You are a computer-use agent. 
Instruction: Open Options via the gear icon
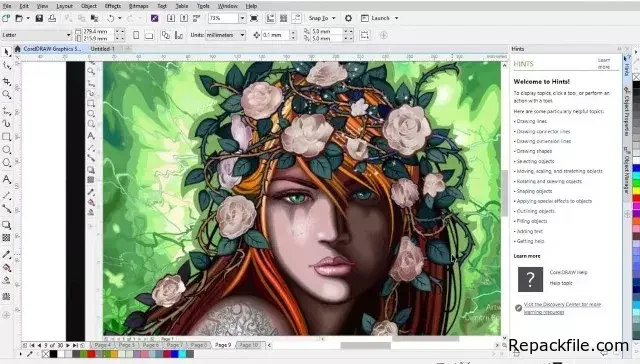click(x=348, y=18)
